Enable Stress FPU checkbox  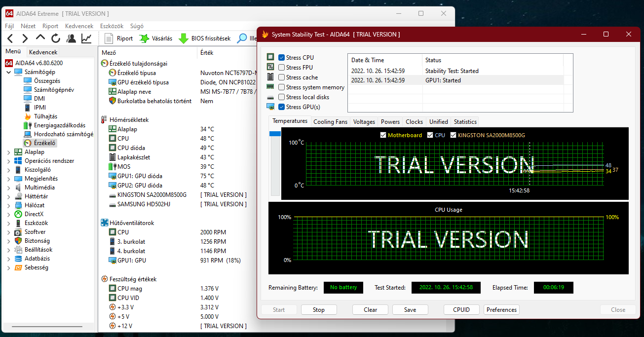point(281,68)
